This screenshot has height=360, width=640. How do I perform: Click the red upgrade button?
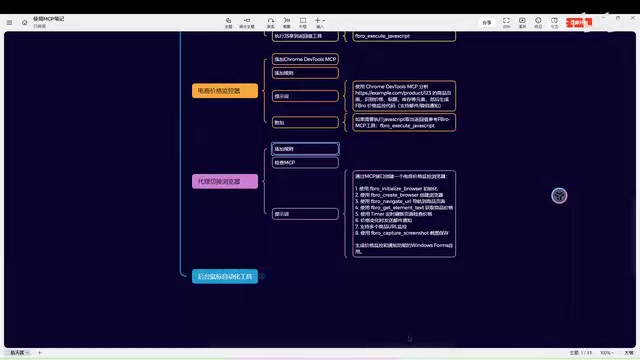tap(578, 22)
